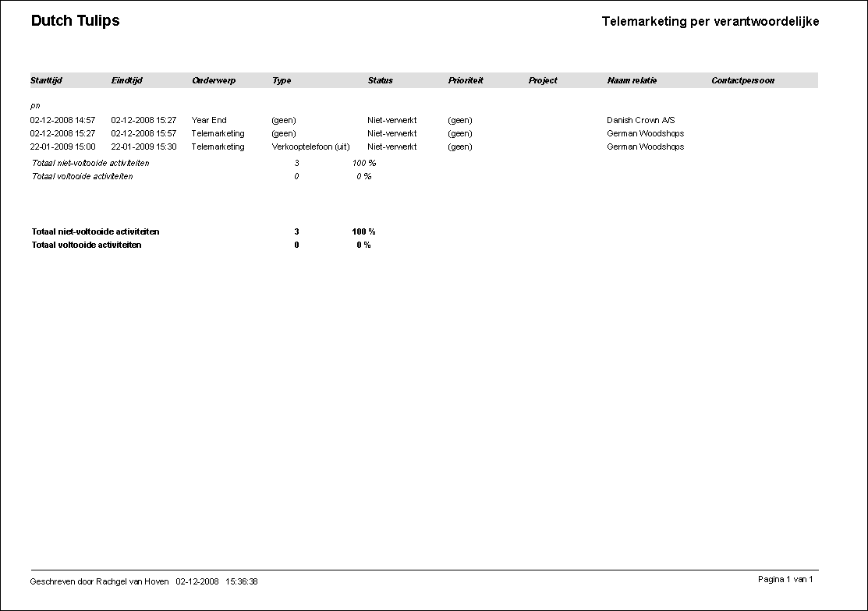868x611 pixels.
Task: Select the 'Contactpersoon' column header
Action: (x=743, y=81)
